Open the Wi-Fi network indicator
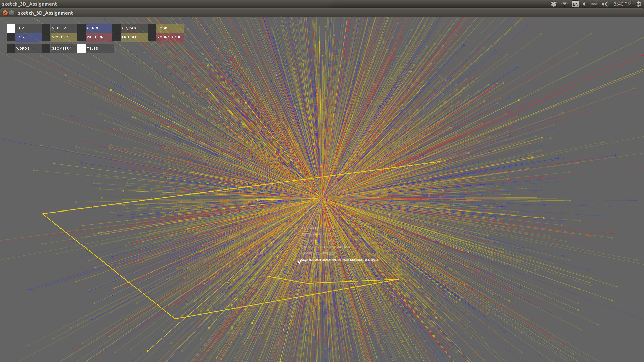The image size is (644, 362). pyautogui.click(x=565, y=4)
